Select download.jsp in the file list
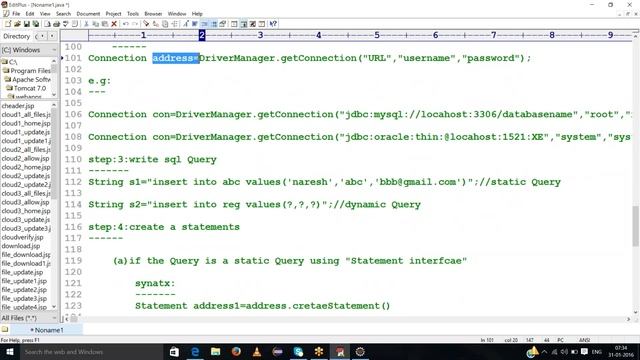This screenshot has height=360, width=640. (21, 246)
